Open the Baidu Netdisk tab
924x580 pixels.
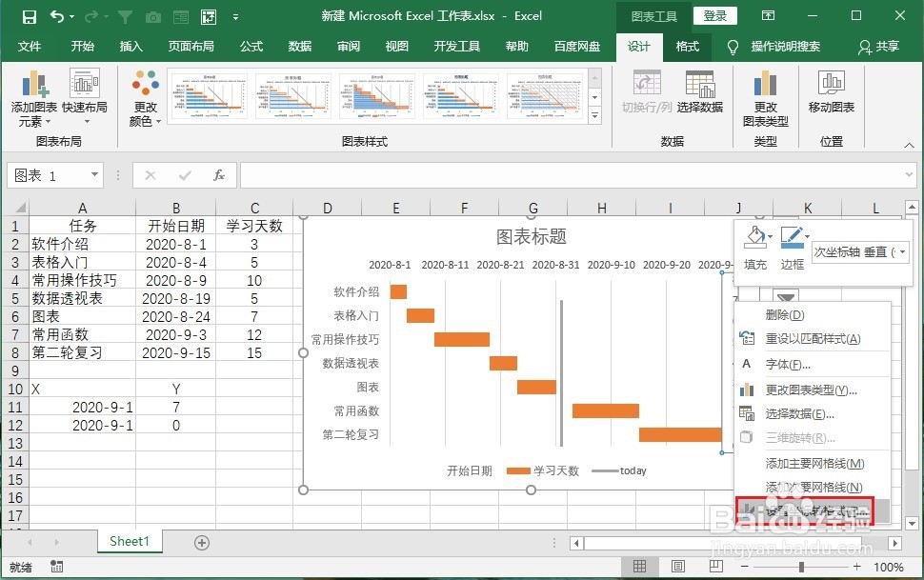tap(577, 47)
